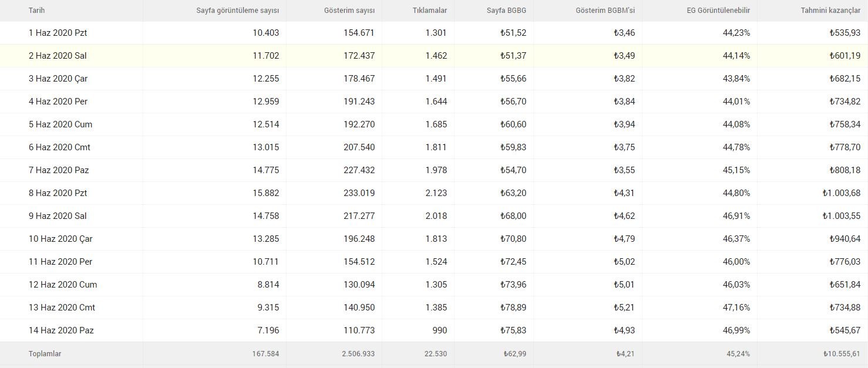Image resolution: width=868 pixels, height=368 pixels.
Task: Click the 14 Haz 2020 Paz row
Action: [x=434, y=330]
